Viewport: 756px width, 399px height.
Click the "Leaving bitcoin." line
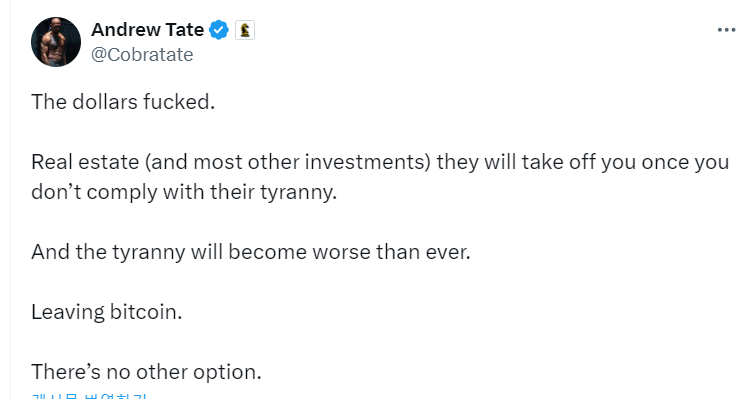tap(107, 312)
